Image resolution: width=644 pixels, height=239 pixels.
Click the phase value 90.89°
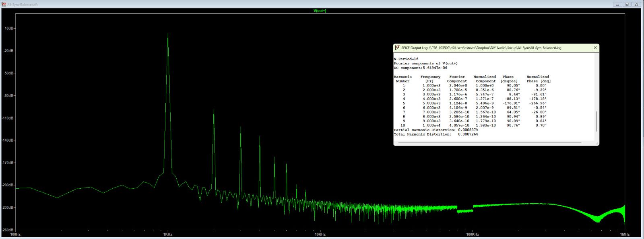coord(513,121)
